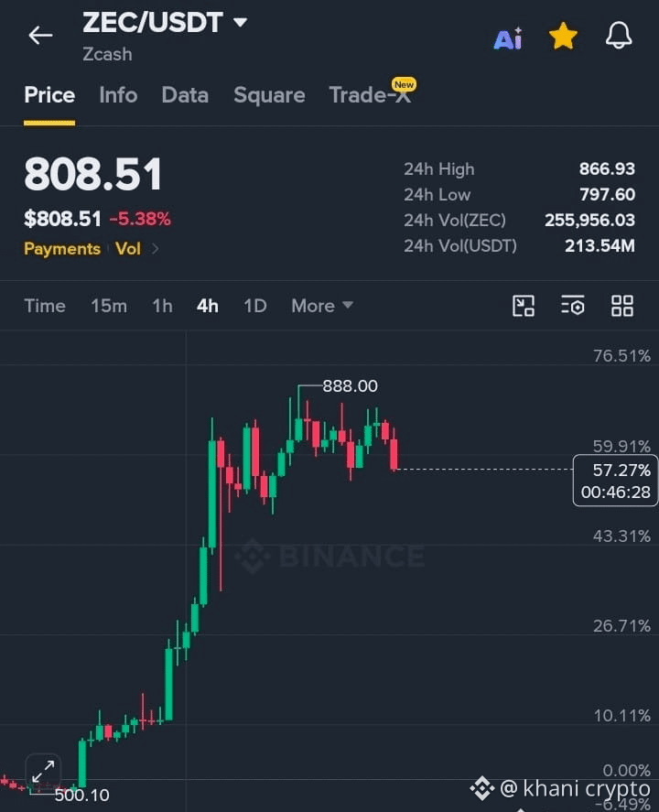Select the 1D chart interval
The width and height of the screenshot is (659, 812).
coord(255,306)
